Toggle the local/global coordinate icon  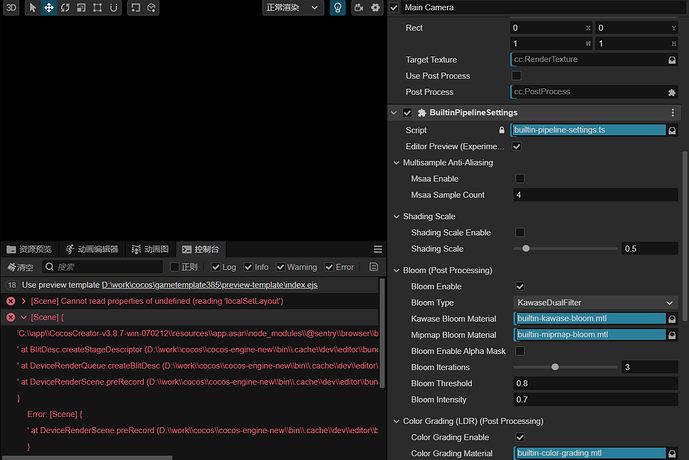pyautogui.click(x=151, y=7)
